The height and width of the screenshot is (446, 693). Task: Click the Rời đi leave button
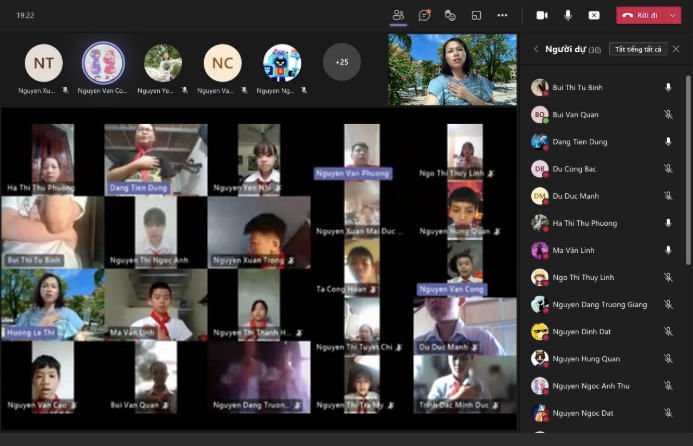click(x=640, y=15)
